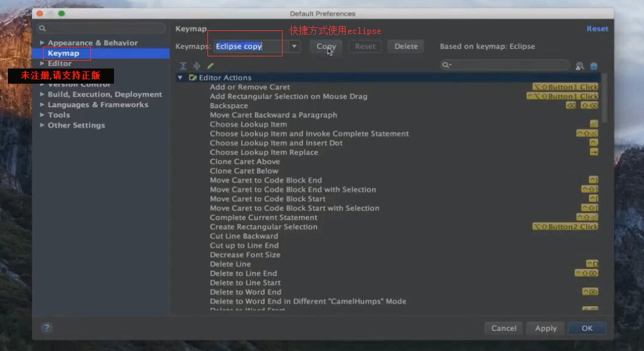Expand the Tools section

pos(42,115)
